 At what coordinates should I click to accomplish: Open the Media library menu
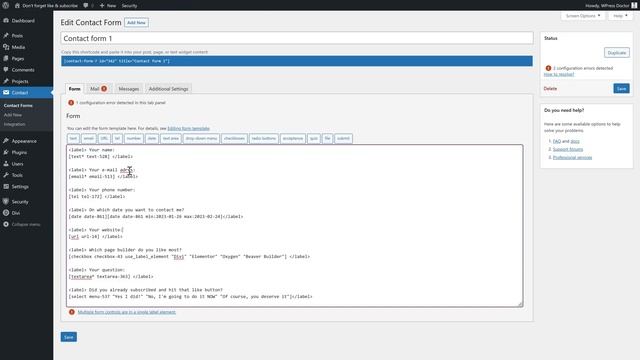(x=18, y=47)
